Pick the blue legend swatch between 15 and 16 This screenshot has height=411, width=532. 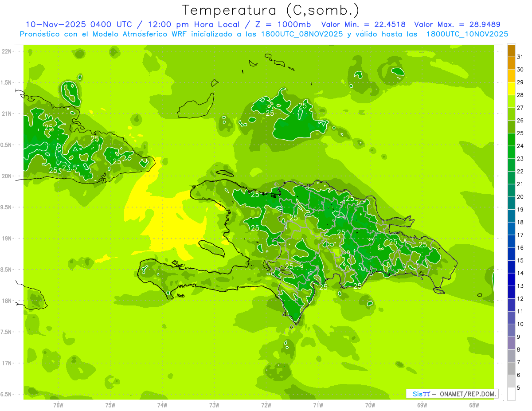point(512,254)
